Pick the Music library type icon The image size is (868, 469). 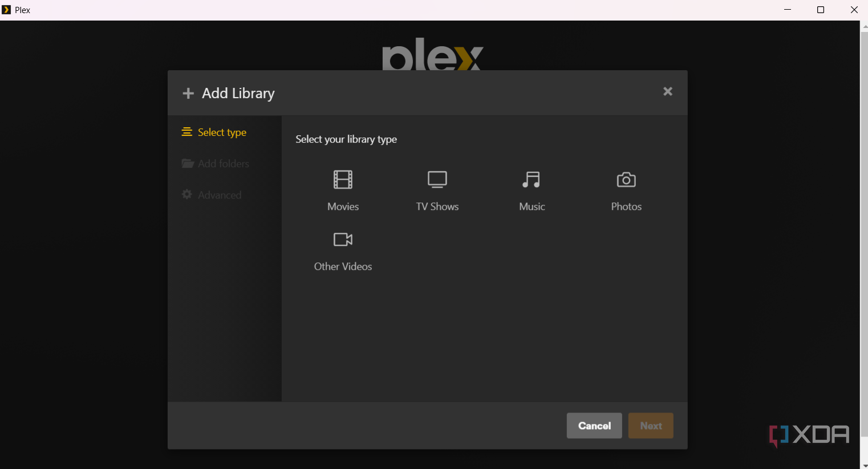pyautogui.click(x=532, y=180)
